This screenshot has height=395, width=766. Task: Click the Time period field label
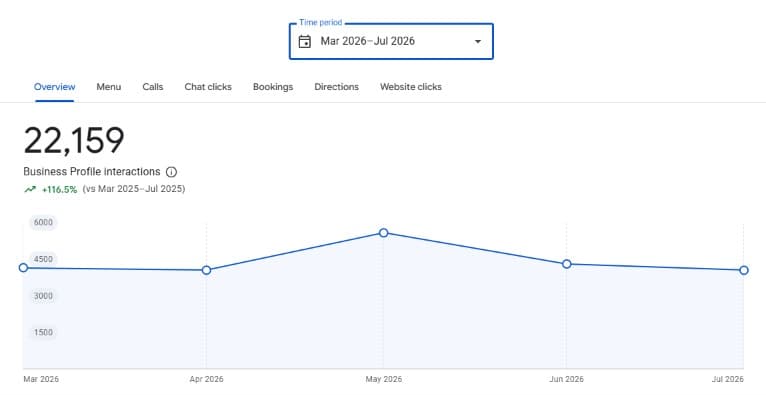[x=320, y=22]
